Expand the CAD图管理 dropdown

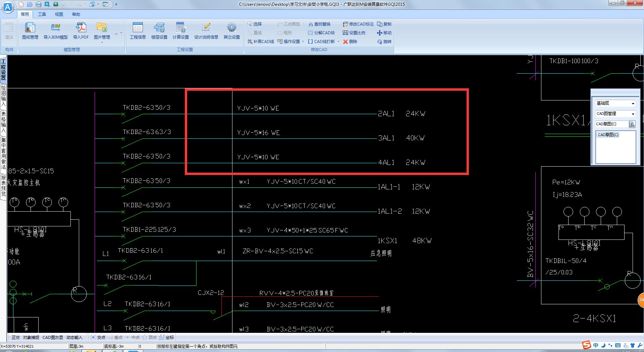click(633, 114)
